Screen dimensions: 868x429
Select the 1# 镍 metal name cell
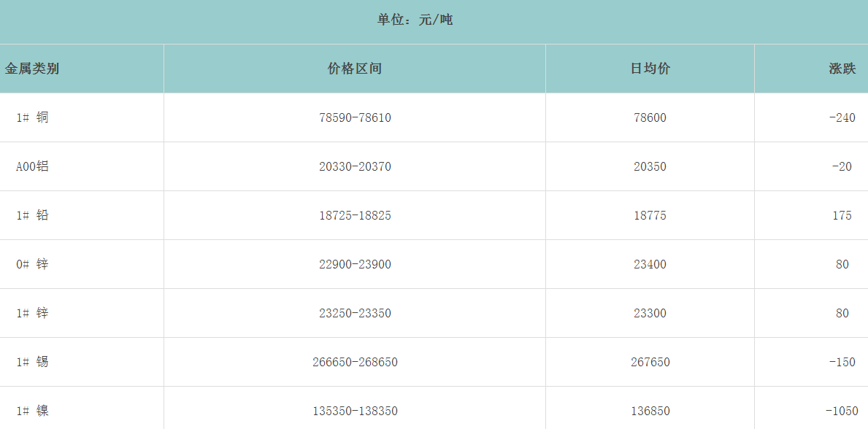click(x=33, y=411)
